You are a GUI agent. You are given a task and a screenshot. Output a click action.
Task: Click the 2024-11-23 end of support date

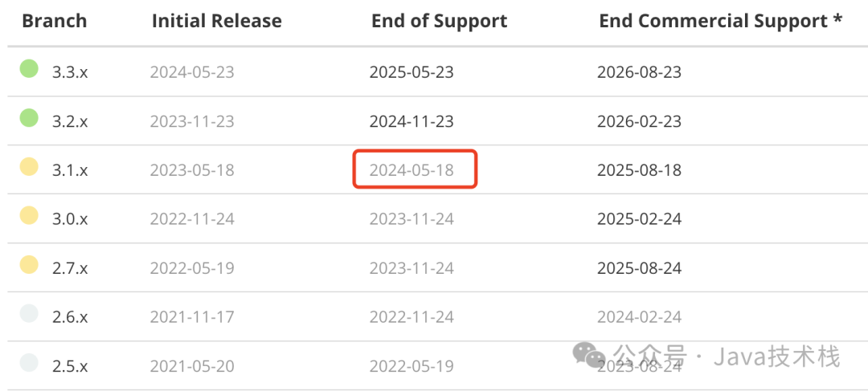click(x=411, y=121)
